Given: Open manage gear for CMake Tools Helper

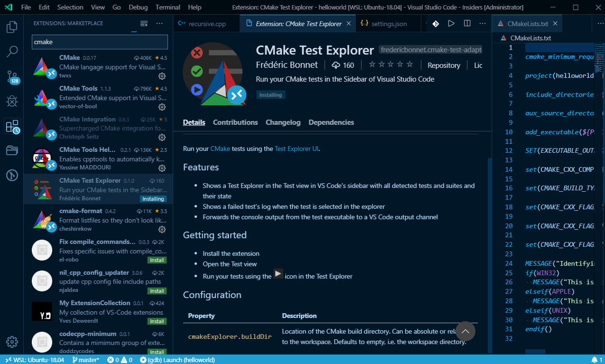Looking at the screenshot, I should (x=162, y=168).
